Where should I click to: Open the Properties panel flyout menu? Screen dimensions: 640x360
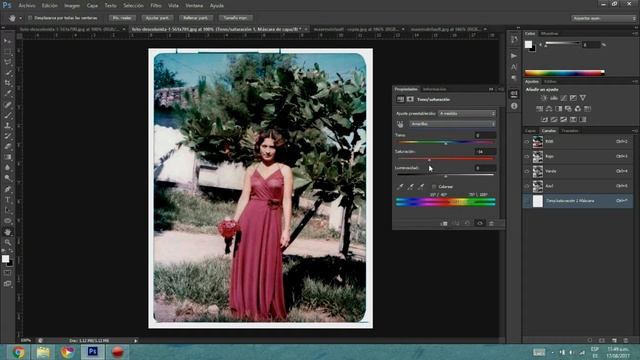pos(501,89)
